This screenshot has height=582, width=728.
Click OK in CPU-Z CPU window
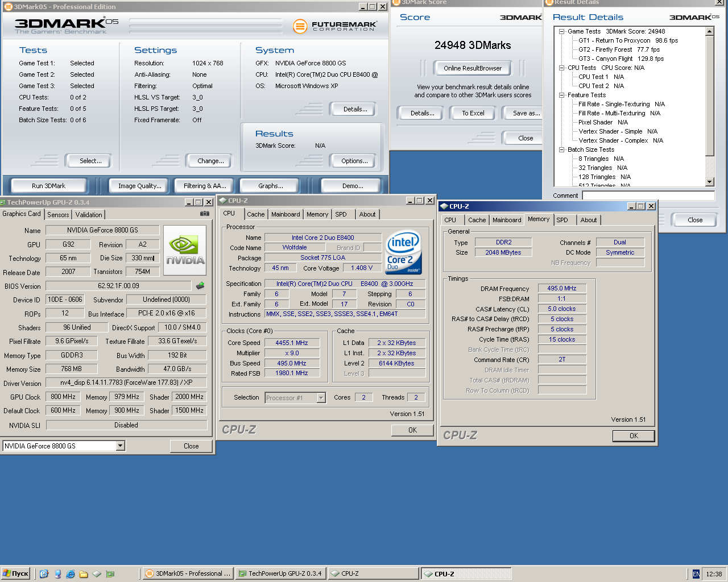[x=412, y=430]
